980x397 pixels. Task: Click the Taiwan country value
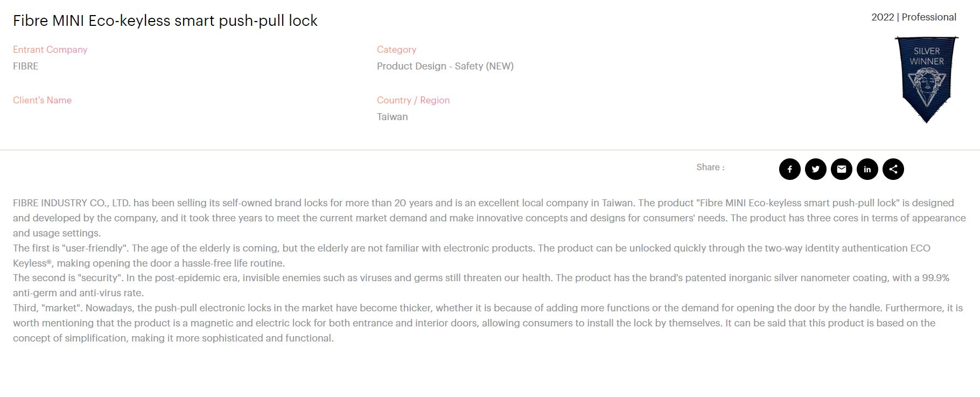(392, 117)
